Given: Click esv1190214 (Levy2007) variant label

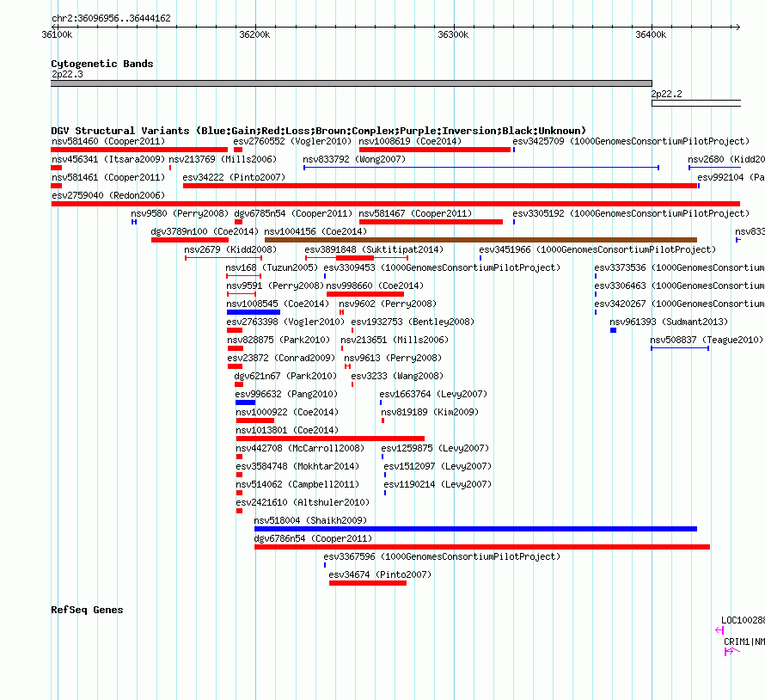Looking at the screenshot, I should [x=438, y=484].
